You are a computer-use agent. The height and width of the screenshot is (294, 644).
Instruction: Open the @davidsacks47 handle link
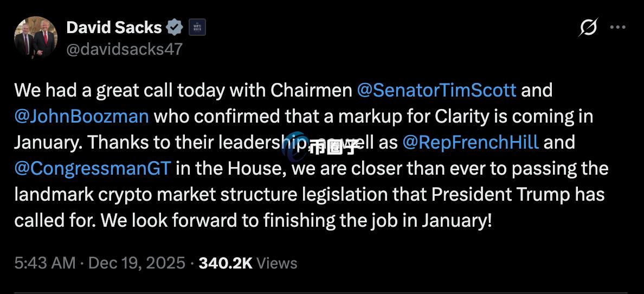tap(124, 49)
